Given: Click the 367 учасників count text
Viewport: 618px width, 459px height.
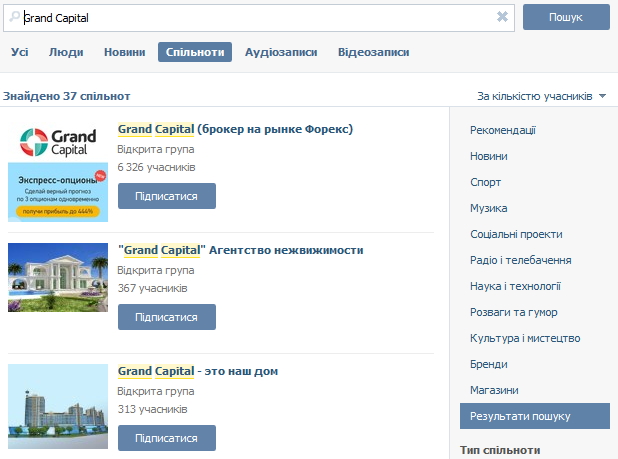Looking at the screenshot, I should pos(153,288).
